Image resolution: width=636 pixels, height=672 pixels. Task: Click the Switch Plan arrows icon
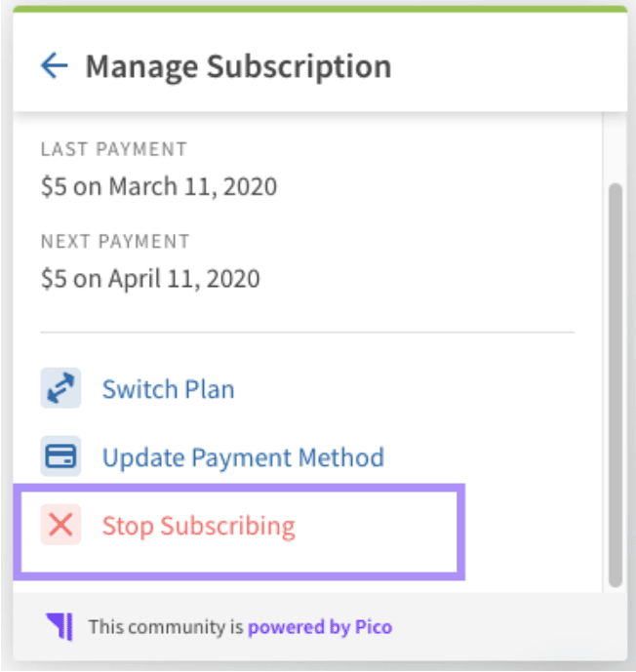(60, 388)
